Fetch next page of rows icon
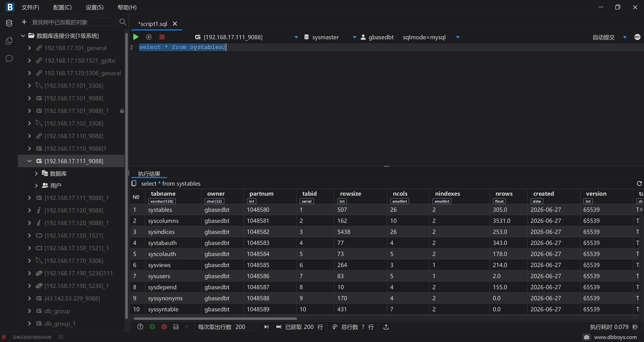Image resolution: width=644 pixels, height=342 pixels. click(266, 327)
